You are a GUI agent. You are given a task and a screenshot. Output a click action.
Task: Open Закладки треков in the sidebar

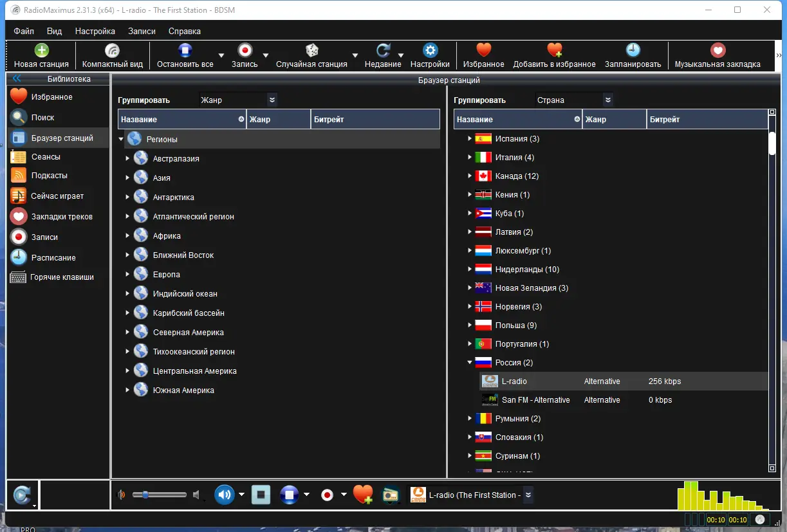(58, 216)
